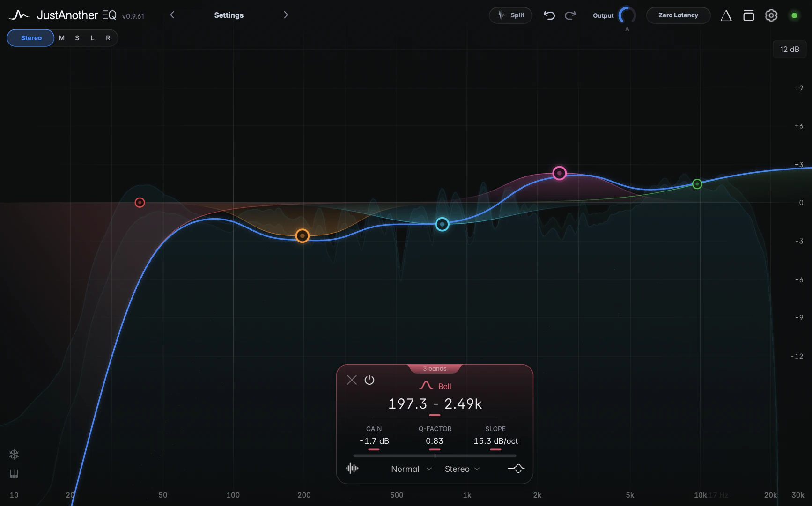This screenshot has height=506, width=812.
Task: Open the Normal mode dropdown
Action: pos(411,469)
